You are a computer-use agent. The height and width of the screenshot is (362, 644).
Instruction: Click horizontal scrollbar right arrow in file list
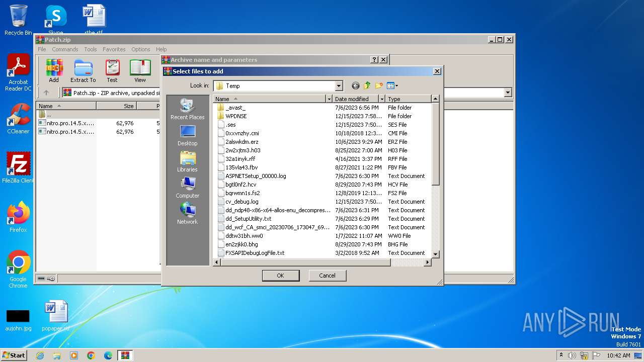(428, 262)
